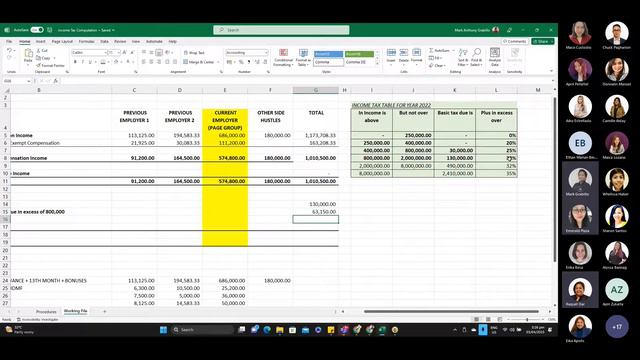Click the Decrease Font Size icon
640x360 pixels.
132,53
